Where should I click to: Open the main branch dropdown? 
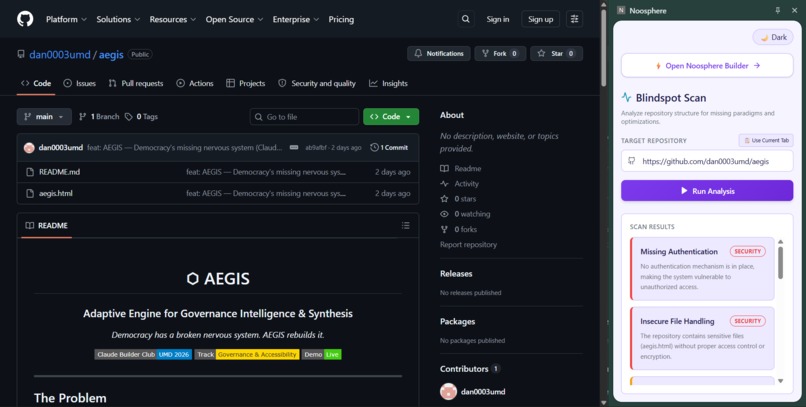coord(44,117)
